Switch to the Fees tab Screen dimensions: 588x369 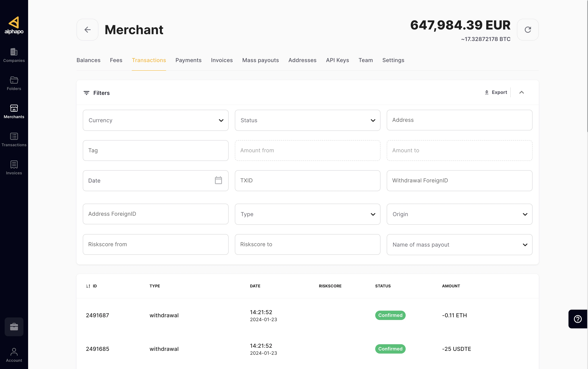click(116, 60)
